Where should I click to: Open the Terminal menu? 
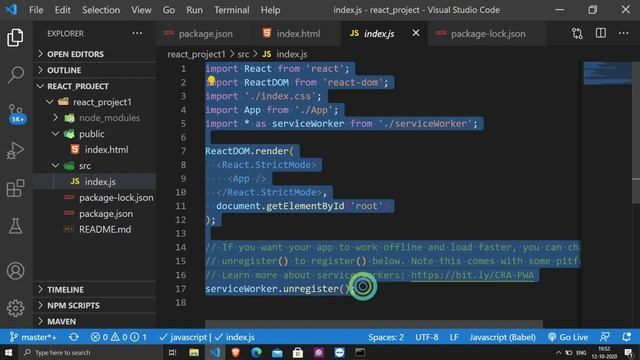pyautogui.click(x=231, y=10)
